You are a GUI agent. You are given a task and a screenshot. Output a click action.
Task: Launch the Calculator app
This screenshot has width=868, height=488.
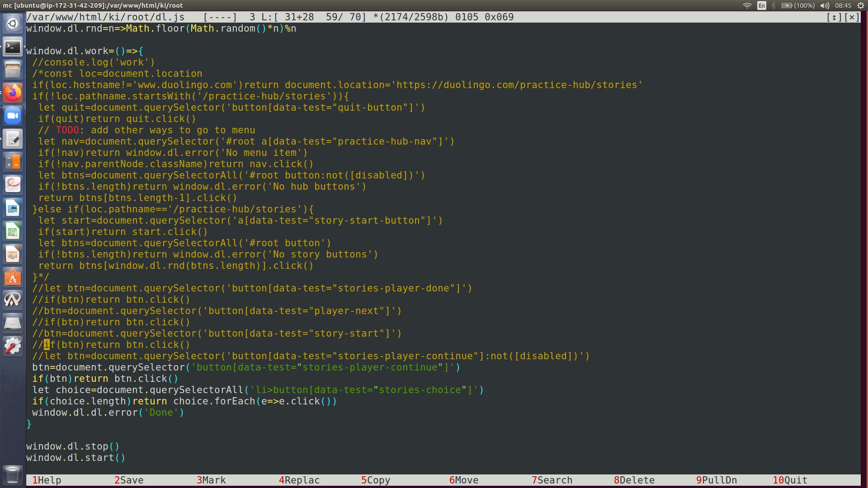(13, 162)
